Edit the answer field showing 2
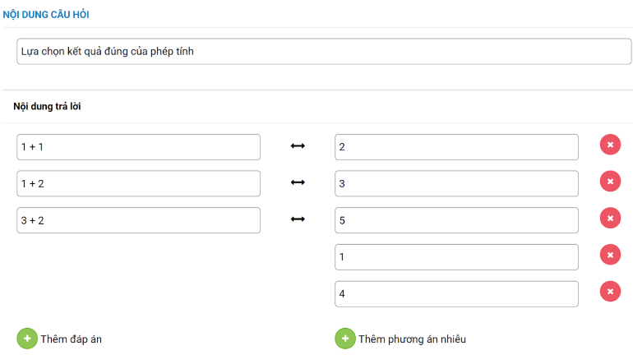The width and height of the screenshot is (633, 364). tap(456, 147)
